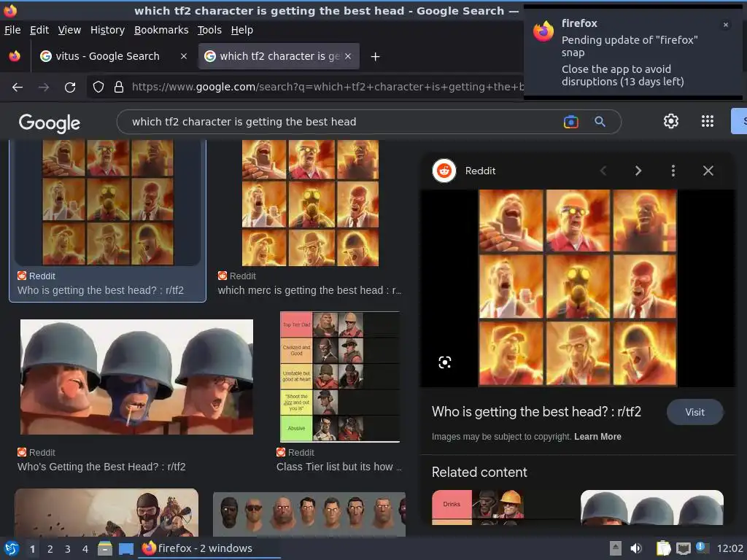This screenshot has height=560, width=747.
Task: Open 'which merc is getting the best head' result
Action: (x=309, y=290)
